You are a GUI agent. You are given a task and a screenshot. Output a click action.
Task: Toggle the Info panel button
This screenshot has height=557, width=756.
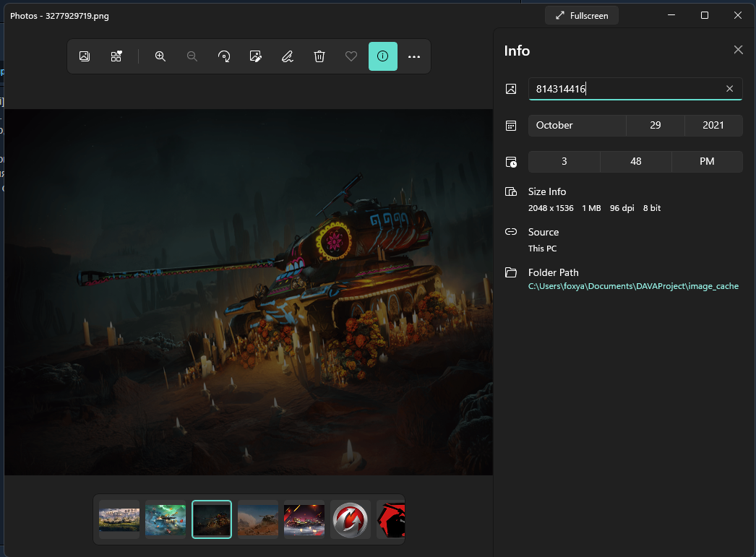click(383, 56)
